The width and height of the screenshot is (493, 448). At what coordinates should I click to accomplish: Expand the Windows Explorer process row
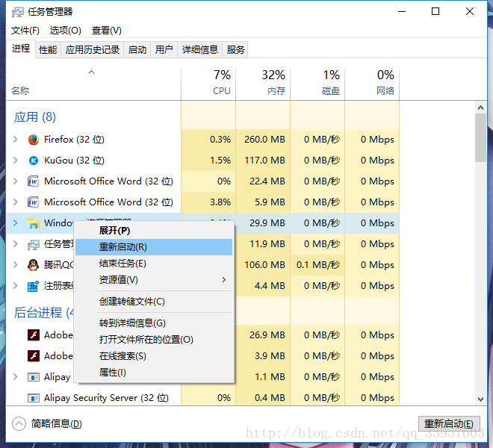[16, 223]
